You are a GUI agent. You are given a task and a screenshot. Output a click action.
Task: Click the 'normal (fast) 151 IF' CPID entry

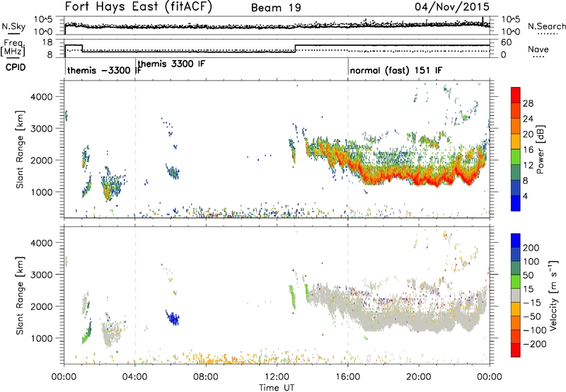click(396, 70)
